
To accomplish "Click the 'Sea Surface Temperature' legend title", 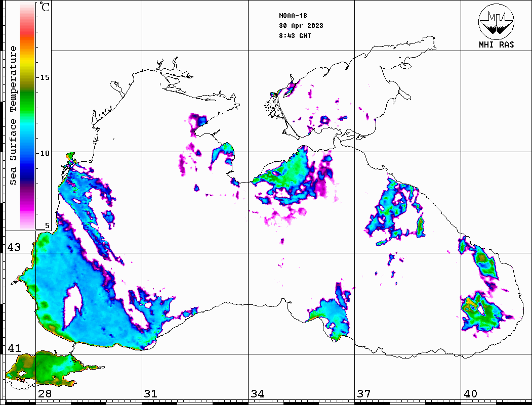I will point(13,115).
